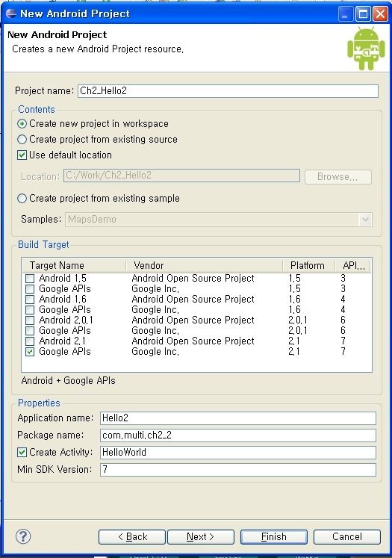Open the help question mark icon

(23, 536)
